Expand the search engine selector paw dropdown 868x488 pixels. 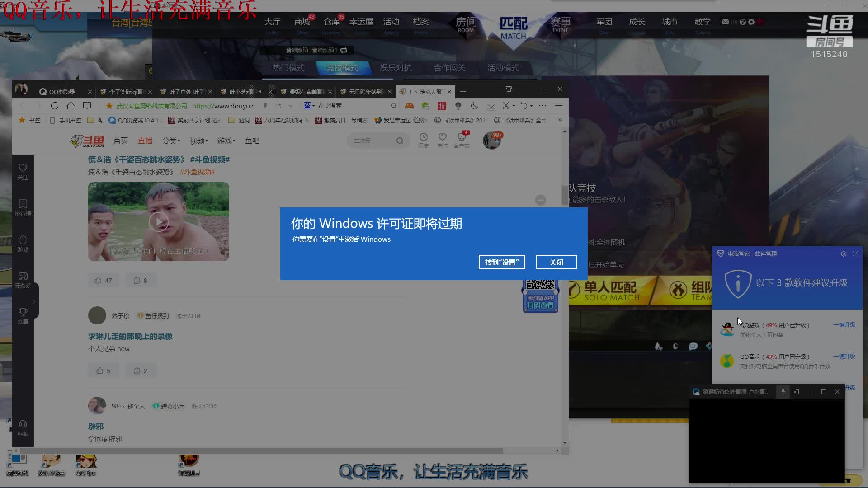tap(309, 106)
